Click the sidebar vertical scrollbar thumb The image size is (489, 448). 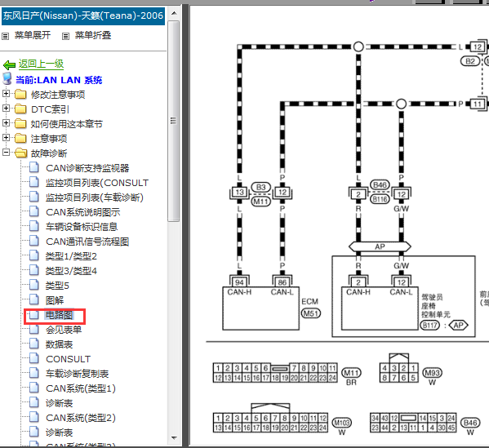pyautogui.click(x=174, y=121)
